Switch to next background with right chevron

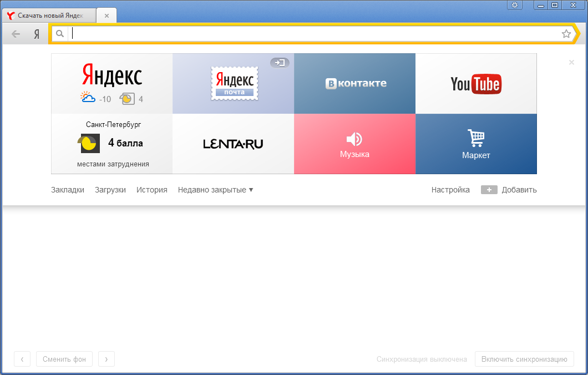[x=106, y=359]
